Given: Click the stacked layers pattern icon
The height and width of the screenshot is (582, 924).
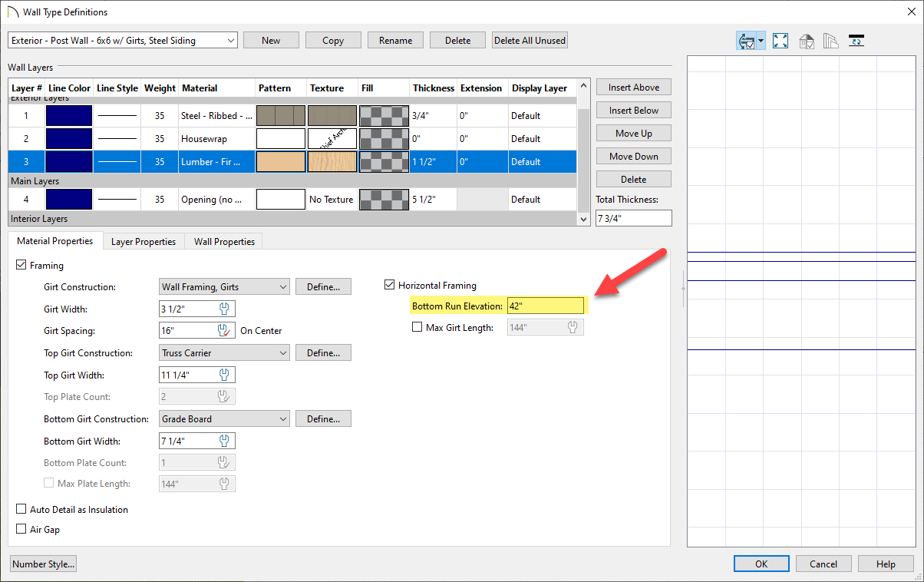Looking at the screenshot, I should coord(831,41).
